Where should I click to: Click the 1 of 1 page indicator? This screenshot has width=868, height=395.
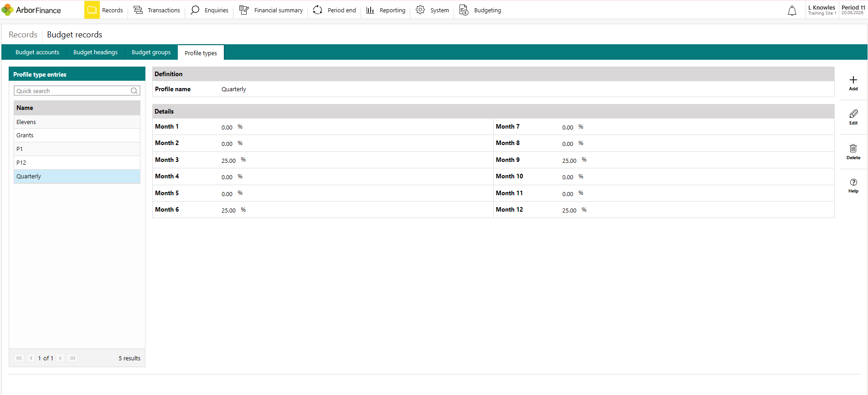(46, 359)
